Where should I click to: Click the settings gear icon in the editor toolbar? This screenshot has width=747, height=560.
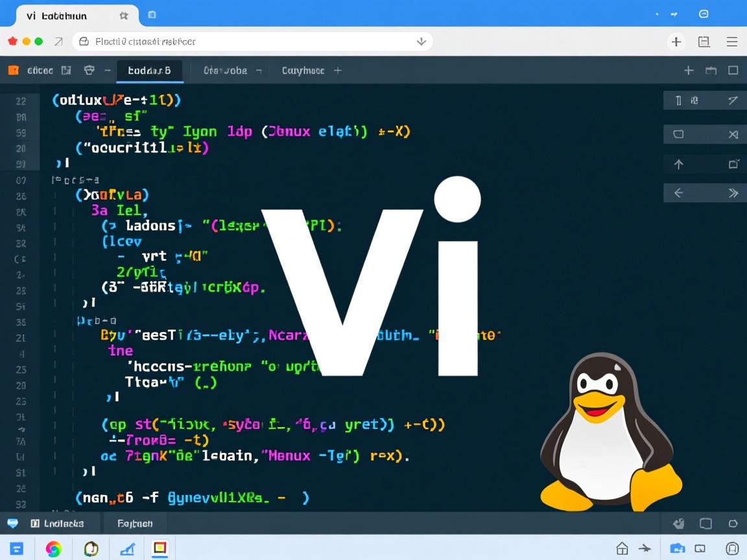pos(89,70)
